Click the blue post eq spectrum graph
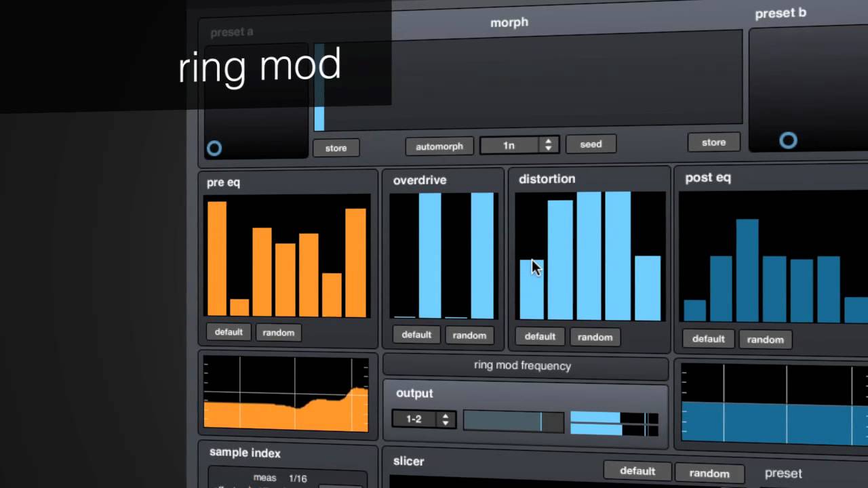The width and height of the screenshot is (868, 488). click(x=774, y=404)
